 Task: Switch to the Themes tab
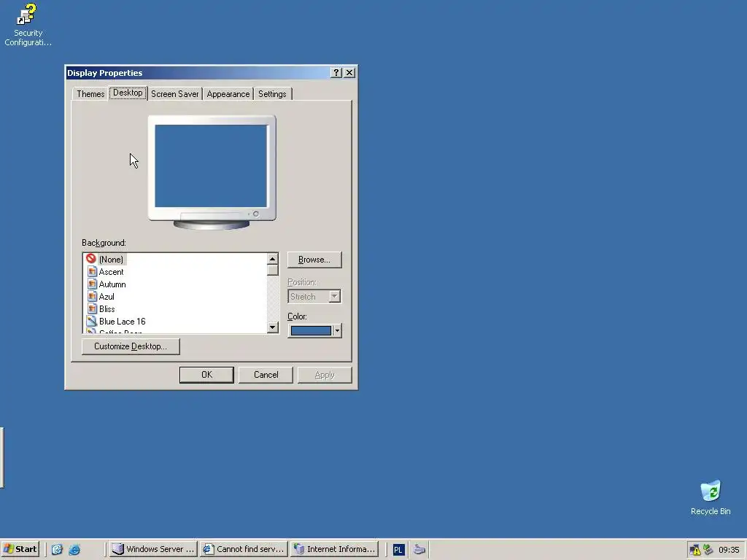click(x=90, y=94)
